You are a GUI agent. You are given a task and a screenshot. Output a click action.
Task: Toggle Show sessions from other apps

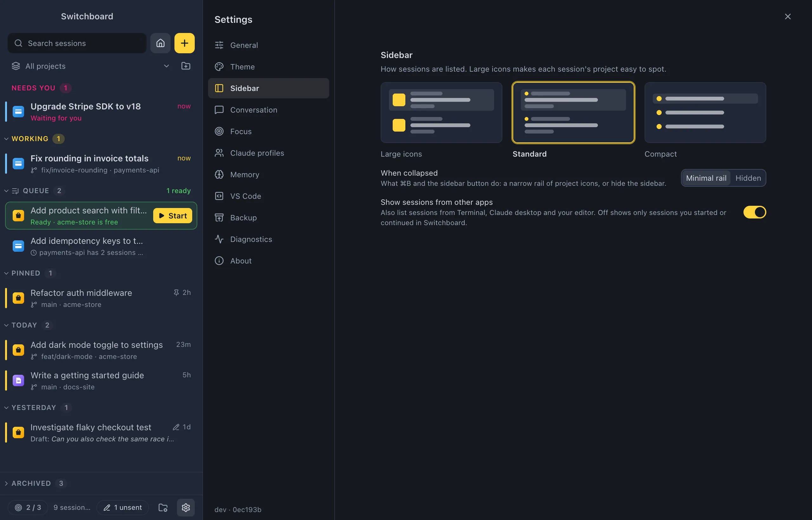pos(755,212)
